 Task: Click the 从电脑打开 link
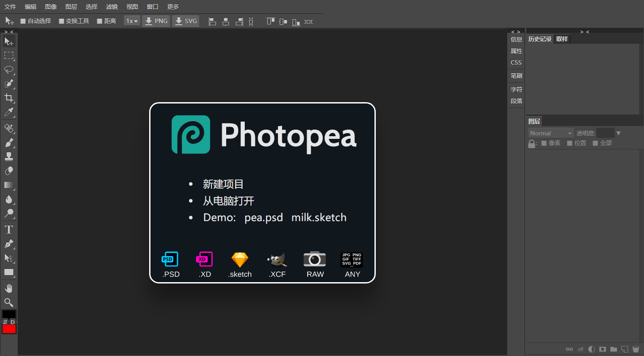pyautogui.click(x=228, y=201)
